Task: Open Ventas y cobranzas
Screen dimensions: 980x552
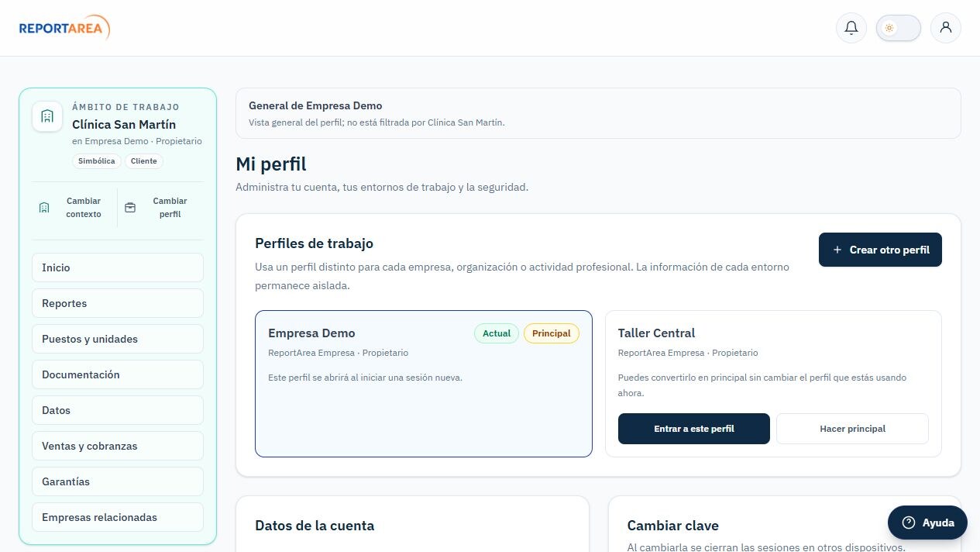Action: (118, 446)
